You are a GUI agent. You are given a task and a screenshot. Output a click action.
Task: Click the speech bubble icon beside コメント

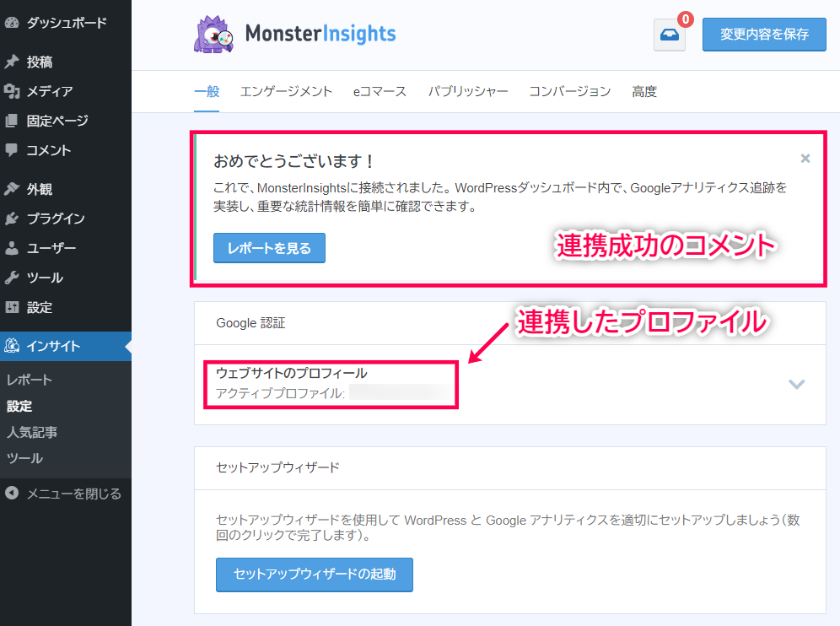point(12,150)
